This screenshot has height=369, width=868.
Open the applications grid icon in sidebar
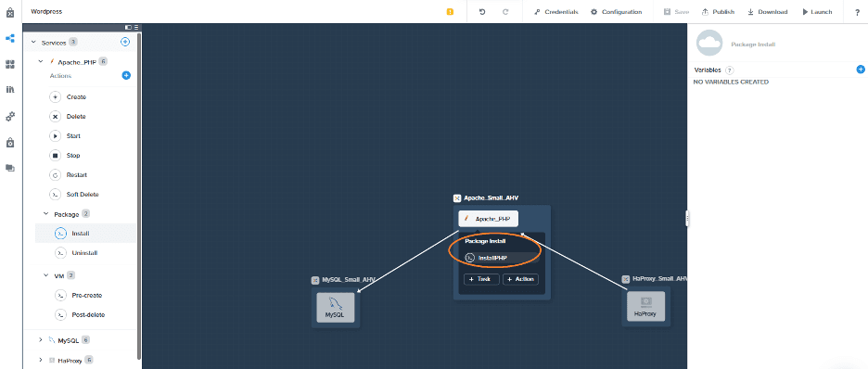[x=10, y=64]
